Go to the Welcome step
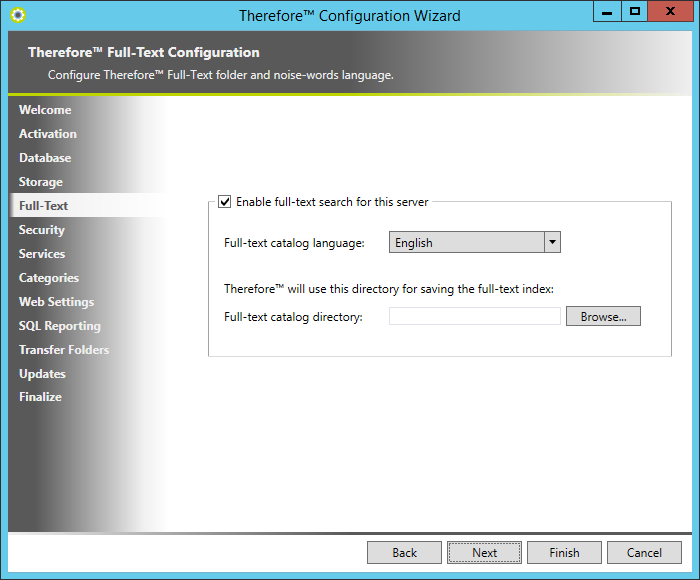The image size is (700, 580). [x=45, y=110]
